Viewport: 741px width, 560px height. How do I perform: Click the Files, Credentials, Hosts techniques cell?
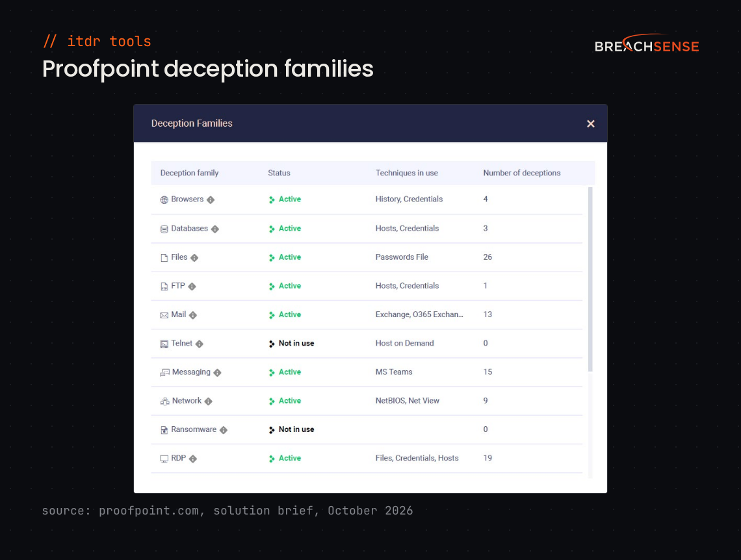[x=417, y=459]
